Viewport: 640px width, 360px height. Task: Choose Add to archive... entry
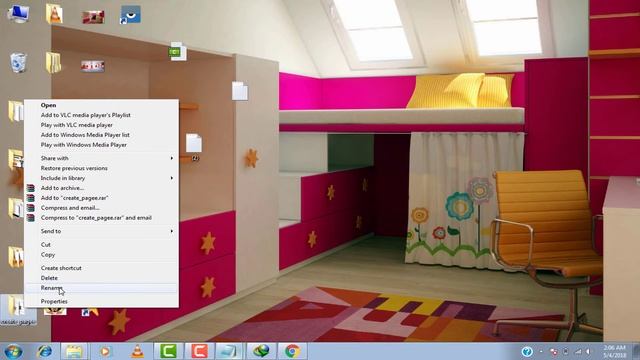(x=101, y=188)
